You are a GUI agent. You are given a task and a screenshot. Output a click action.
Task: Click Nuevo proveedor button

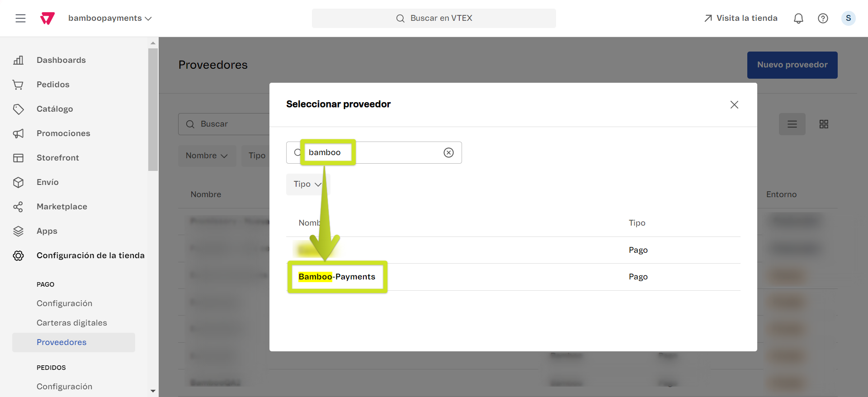(792, 65)
